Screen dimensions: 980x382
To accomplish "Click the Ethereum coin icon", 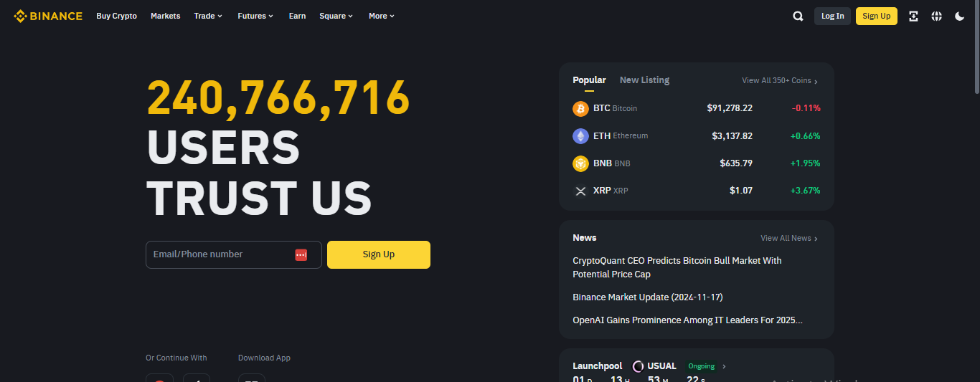I will (x=580, y=135).
